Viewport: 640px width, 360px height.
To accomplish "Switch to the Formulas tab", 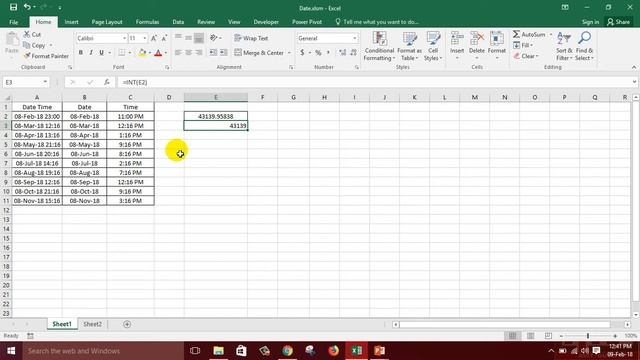I will point(147,22).
